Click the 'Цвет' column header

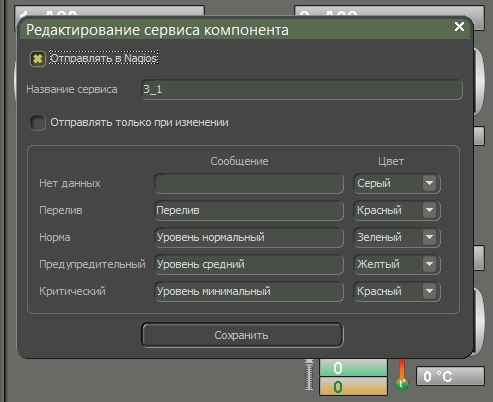[391, 161]
